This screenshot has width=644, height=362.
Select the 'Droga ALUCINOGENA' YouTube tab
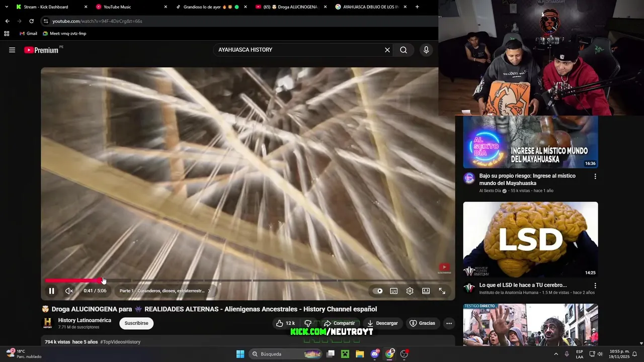[x=291, y=7]
